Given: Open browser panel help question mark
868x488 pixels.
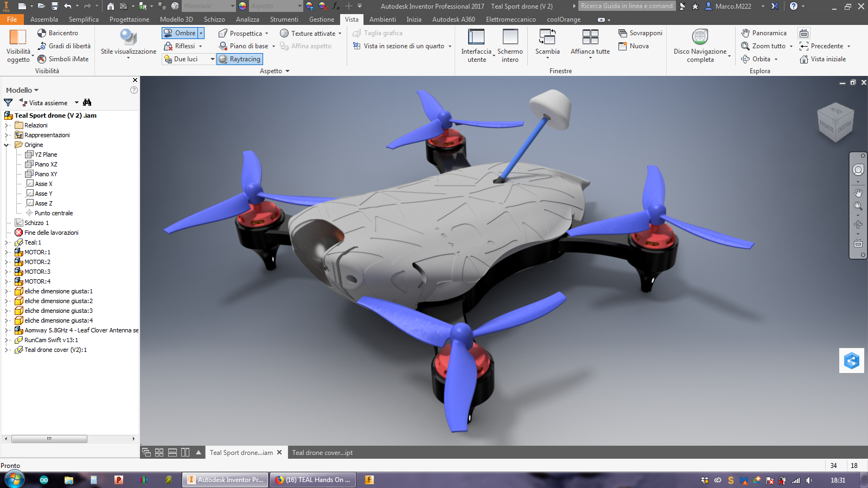Looking at the screenshot, I should (134, 90).
